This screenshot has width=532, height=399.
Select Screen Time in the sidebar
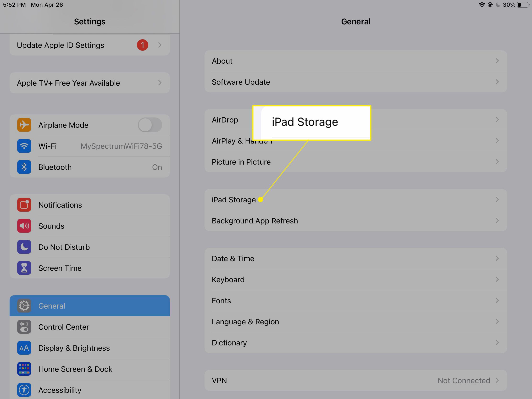[90, 268]
